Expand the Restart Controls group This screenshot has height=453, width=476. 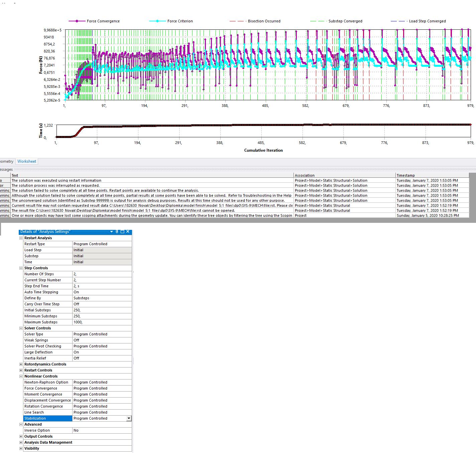(x=21, y=370)
